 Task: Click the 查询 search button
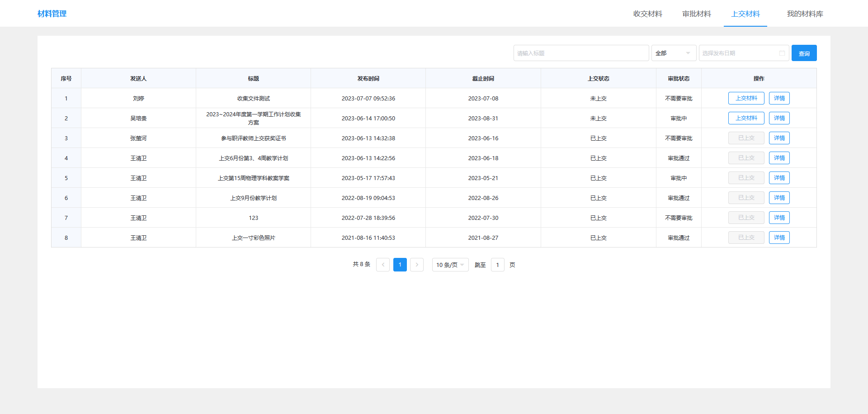pos(804,53)
